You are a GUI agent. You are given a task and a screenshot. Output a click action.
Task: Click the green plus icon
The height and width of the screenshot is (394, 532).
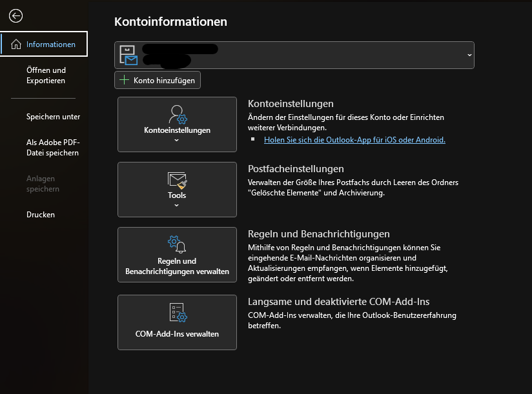tap(124, 80)
